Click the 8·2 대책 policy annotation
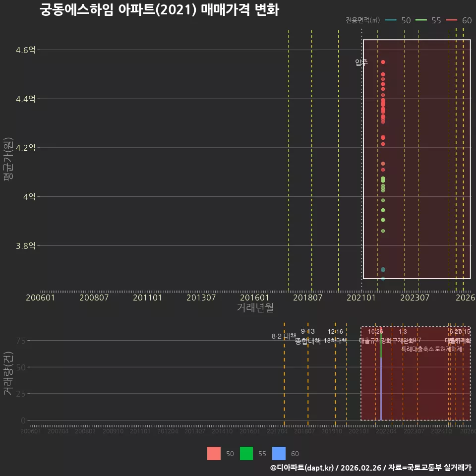This screenshot has height=476, width=476. pos(284,336)
